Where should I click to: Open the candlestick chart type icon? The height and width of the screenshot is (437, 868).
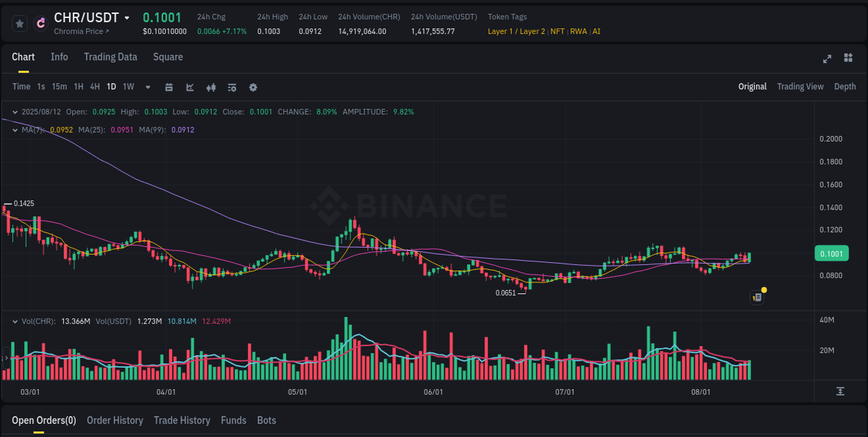tap(210, 87)
